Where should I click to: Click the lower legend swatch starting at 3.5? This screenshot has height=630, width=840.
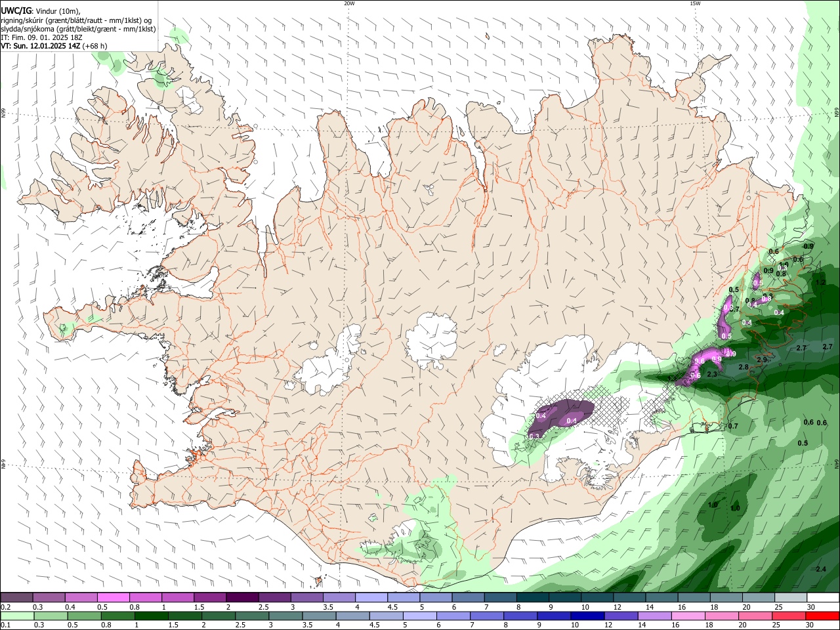pyautogui.click(x=318, y=616)
